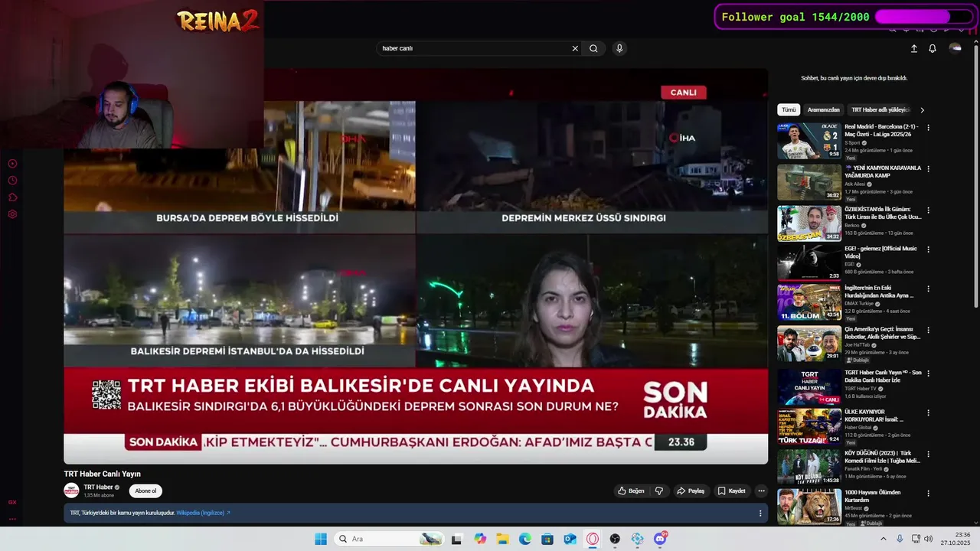Open EGE! - gelemez music video title
Viewport: 980px width, 551px height.
(x=880, y=252)
